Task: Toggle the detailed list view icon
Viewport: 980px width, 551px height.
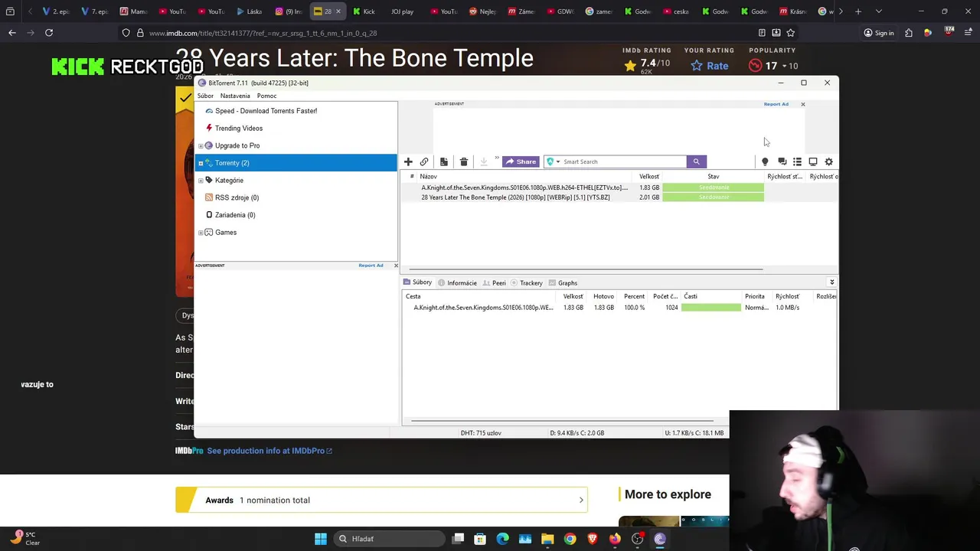Action: pos(797,161)
